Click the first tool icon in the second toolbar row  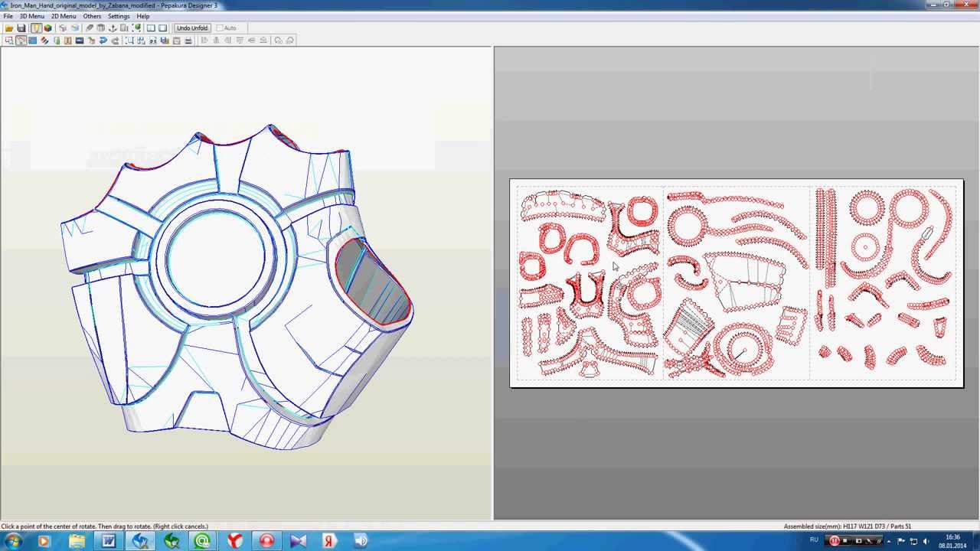[9, 40]
